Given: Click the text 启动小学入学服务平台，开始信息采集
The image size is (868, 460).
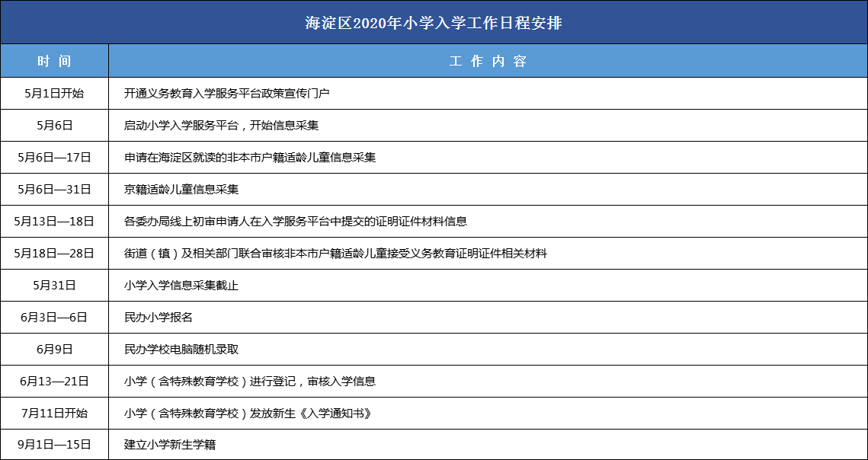Looking at the screenshot, I should [221, 126].
